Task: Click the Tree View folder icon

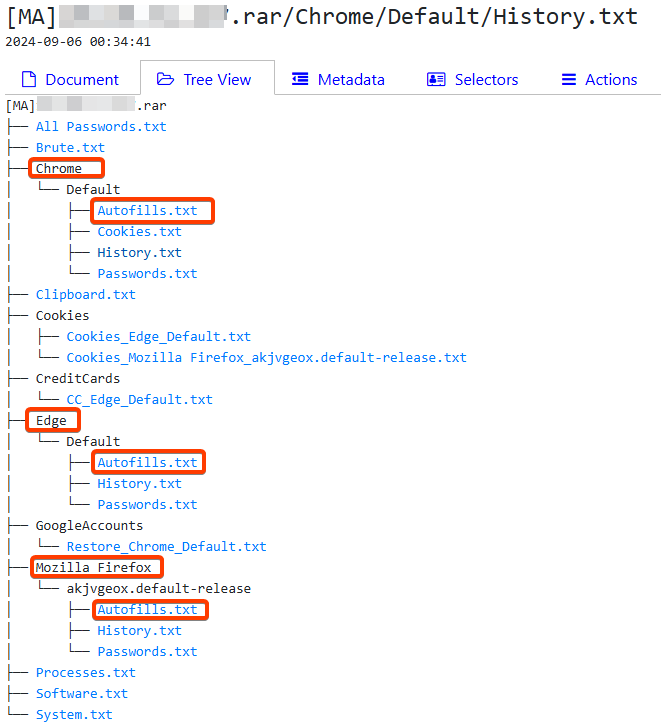Action: point(165,80)
